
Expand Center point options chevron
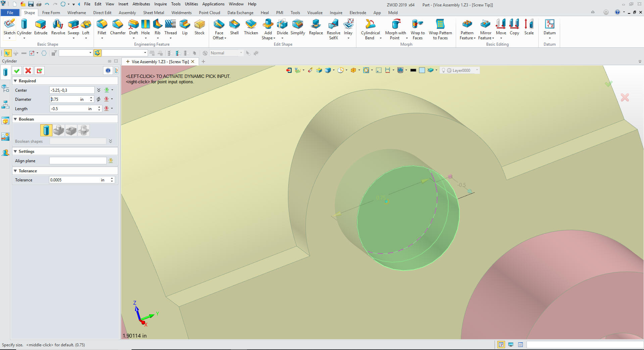[99, 90]
